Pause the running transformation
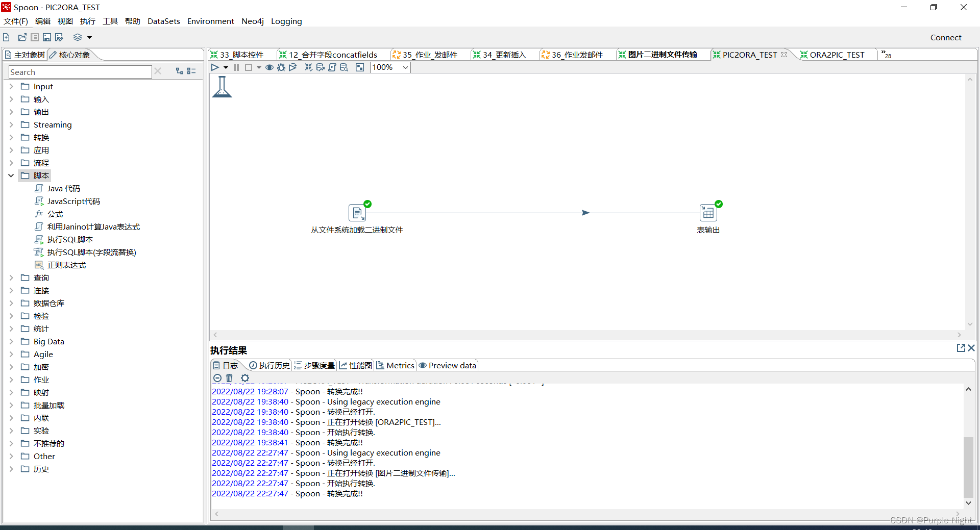Viewport: 980px width, 530px height. (x=236, y=67)
